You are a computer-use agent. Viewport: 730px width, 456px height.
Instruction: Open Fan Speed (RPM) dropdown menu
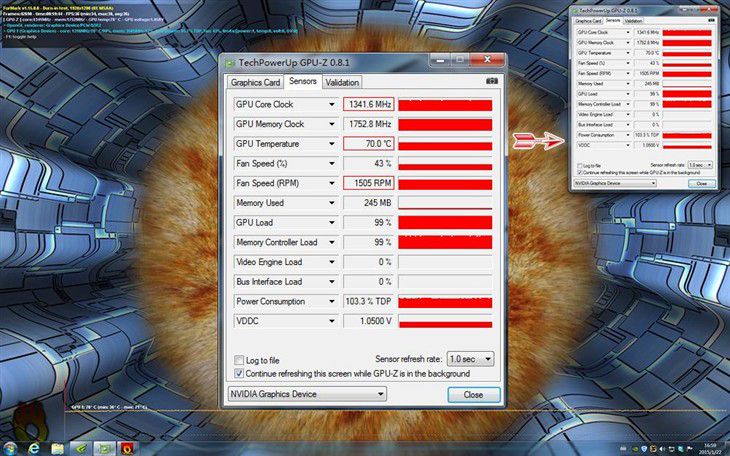click(x=331, y=183)
